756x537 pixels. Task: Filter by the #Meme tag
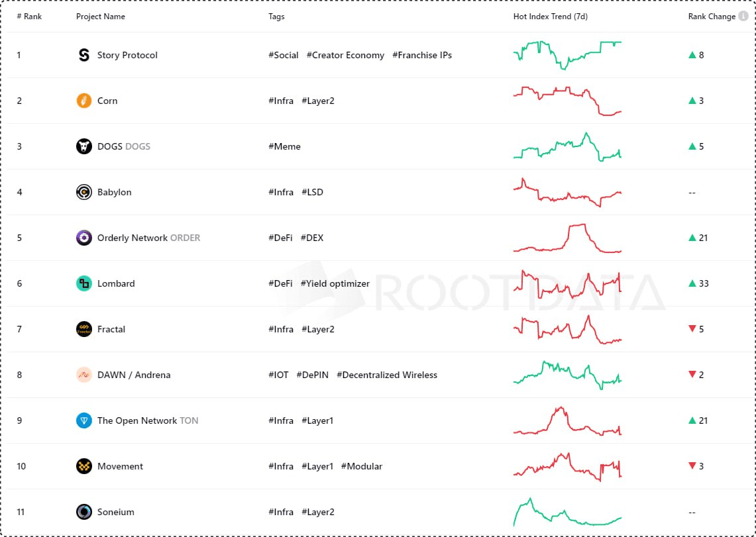284,146
